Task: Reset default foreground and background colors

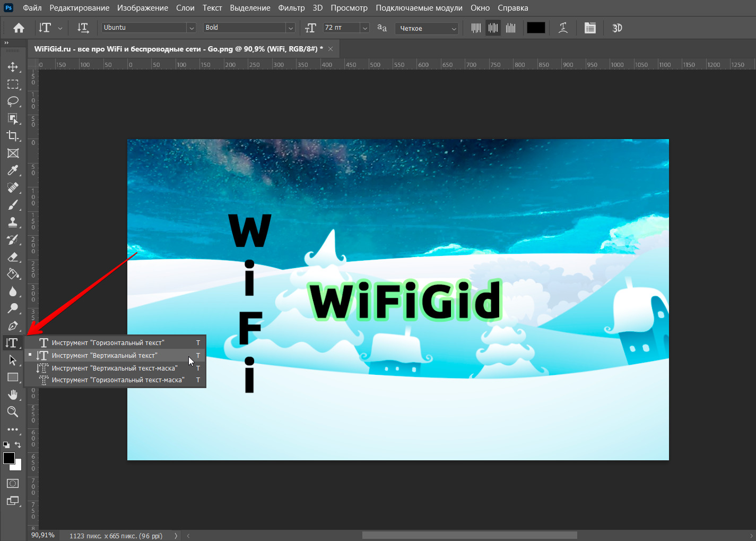Action: pyautogui.click(x=6, y=445)
